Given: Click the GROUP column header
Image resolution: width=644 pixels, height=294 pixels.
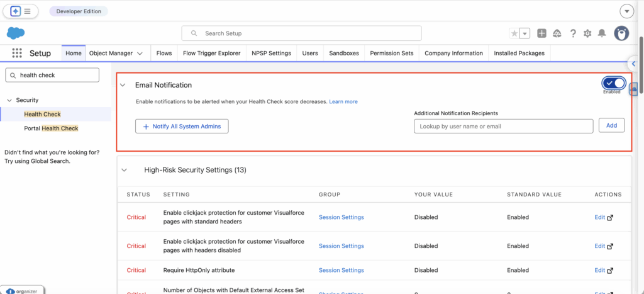Looking at the screenshot, I should [x=330, y=195].
